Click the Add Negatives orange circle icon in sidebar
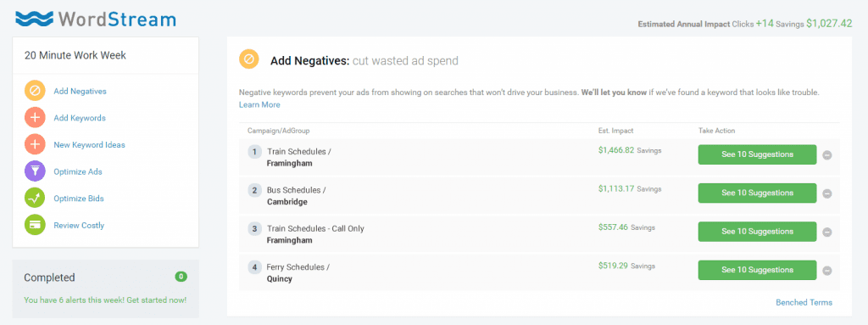The width and height of the screenshot is (868, 325). 35,91
